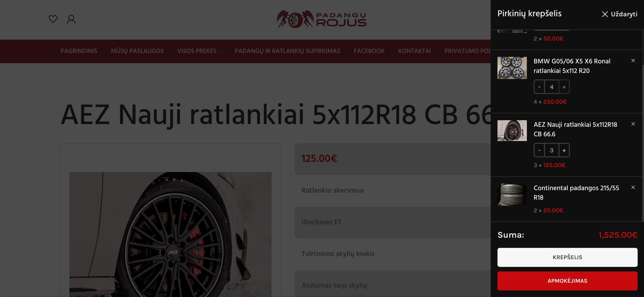
Task: Click the Krepšelis button
Action: [x=567, y=257]
